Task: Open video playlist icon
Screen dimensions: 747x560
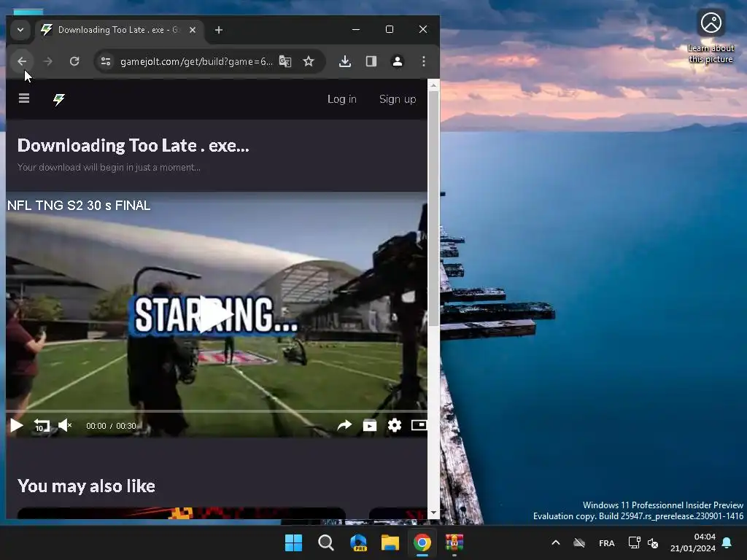Action: (x=370, y=425)
